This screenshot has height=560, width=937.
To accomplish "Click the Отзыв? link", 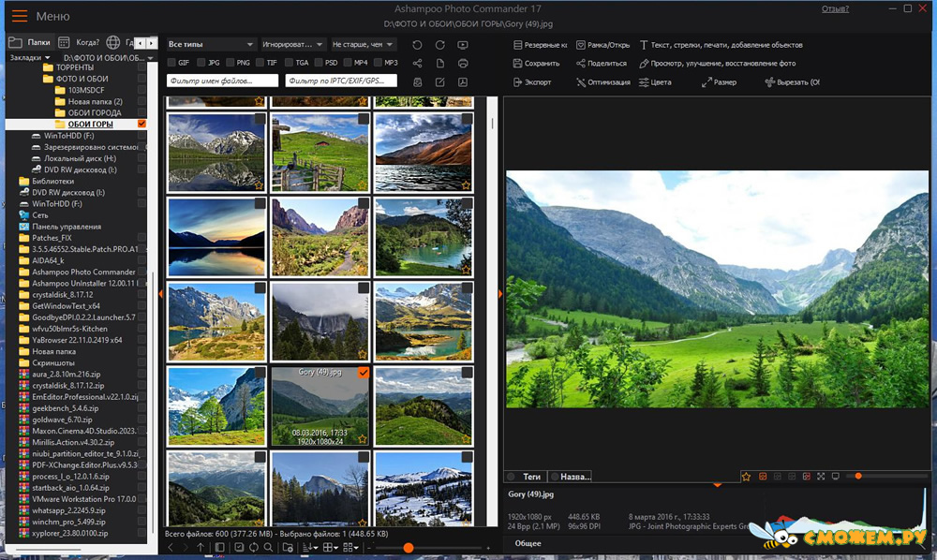I will click(x=835, y=9).
